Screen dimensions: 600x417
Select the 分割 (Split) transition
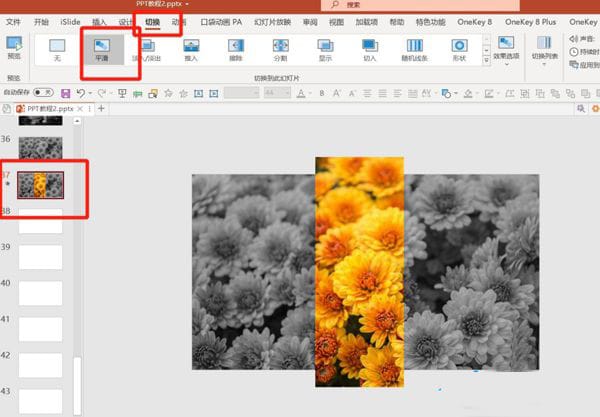coord(280,50)
